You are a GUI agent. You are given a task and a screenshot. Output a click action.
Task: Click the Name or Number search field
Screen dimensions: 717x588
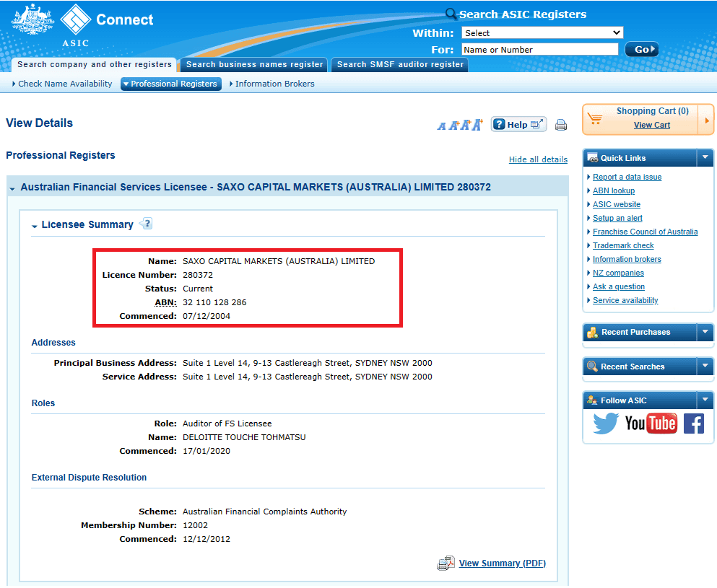tap(540, 49)
